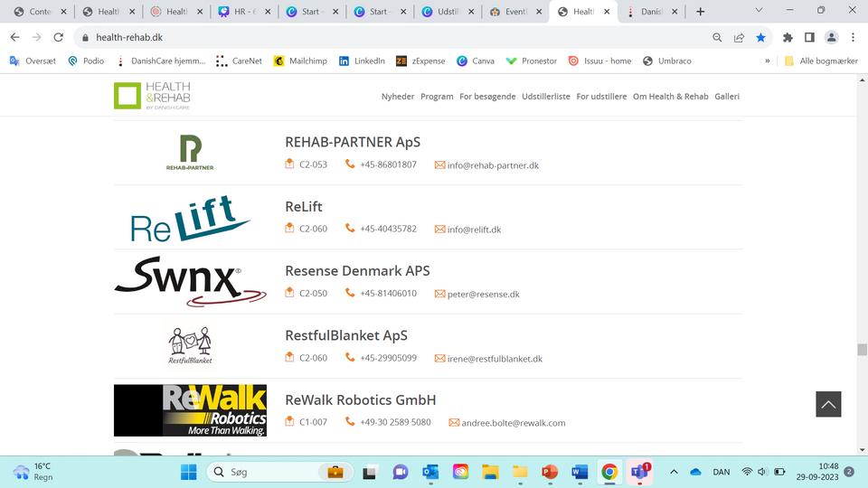Open the REHAB-PARTNER ApS exhibitor heading
Screen dimensions: 868x488
[x=353, y=142]
